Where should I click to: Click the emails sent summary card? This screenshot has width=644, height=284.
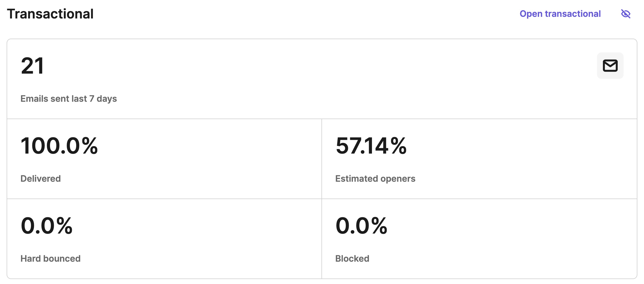[x=322, y=79]
